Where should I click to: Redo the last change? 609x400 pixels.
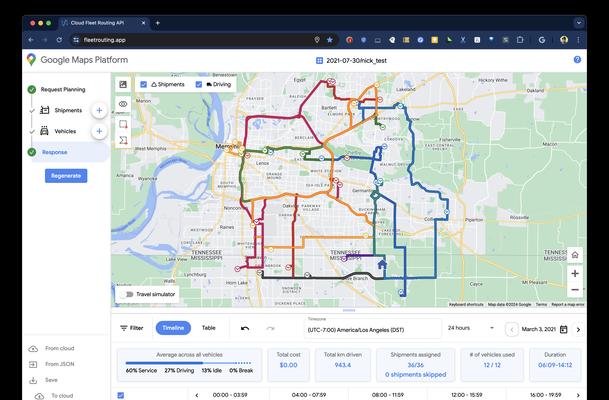tap(270, 329)
